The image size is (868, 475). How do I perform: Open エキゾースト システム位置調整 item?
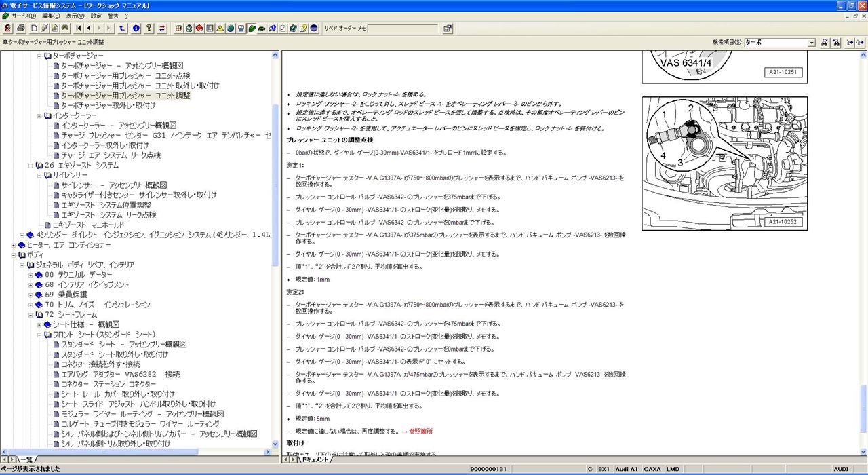click(106, 205)
